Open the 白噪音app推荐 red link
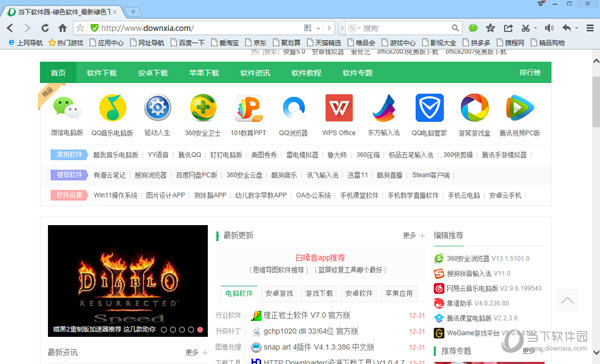 (320, 258)
